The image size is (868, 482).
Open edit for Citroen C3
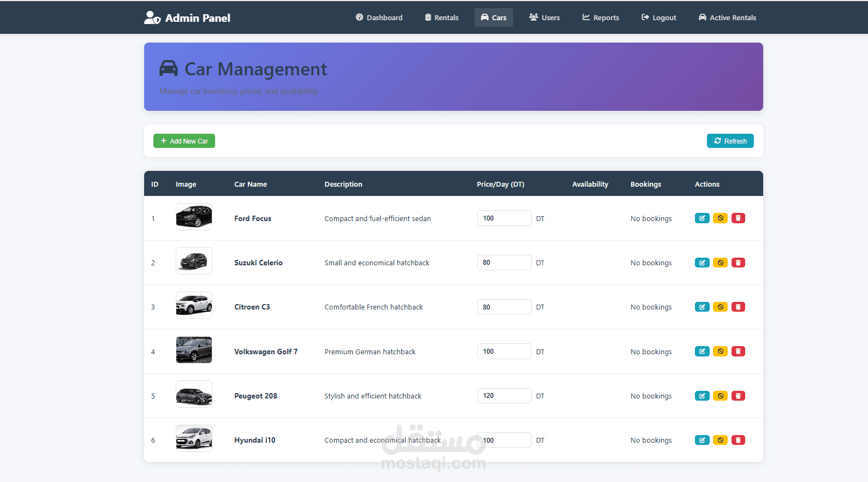click(x=702, y=307)
